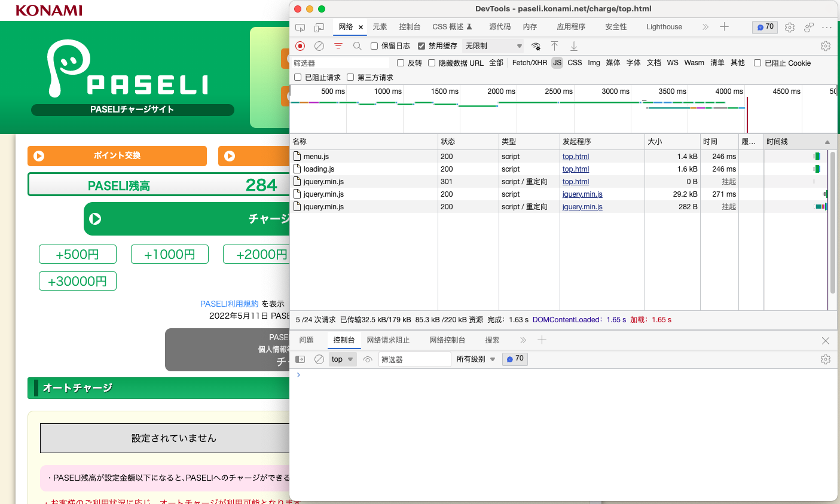Viewport: 840px width, 504px height.
Task: Switch to the 元素 tab
Action: click(x=380, y=27)
